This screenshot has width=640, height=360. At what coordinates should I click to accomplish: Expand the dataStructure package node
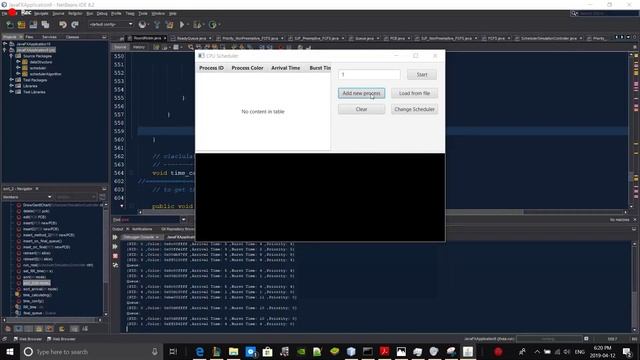(18, 62)
